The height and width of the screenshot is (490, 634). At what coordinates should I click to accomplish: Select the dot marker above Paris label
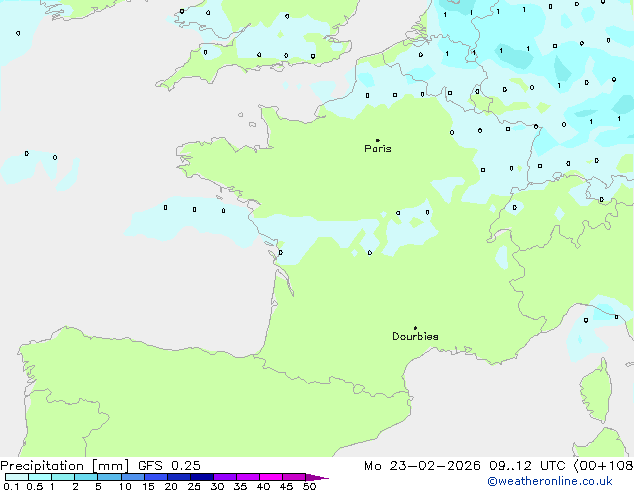pyautogui.click(x=378, y=140)
